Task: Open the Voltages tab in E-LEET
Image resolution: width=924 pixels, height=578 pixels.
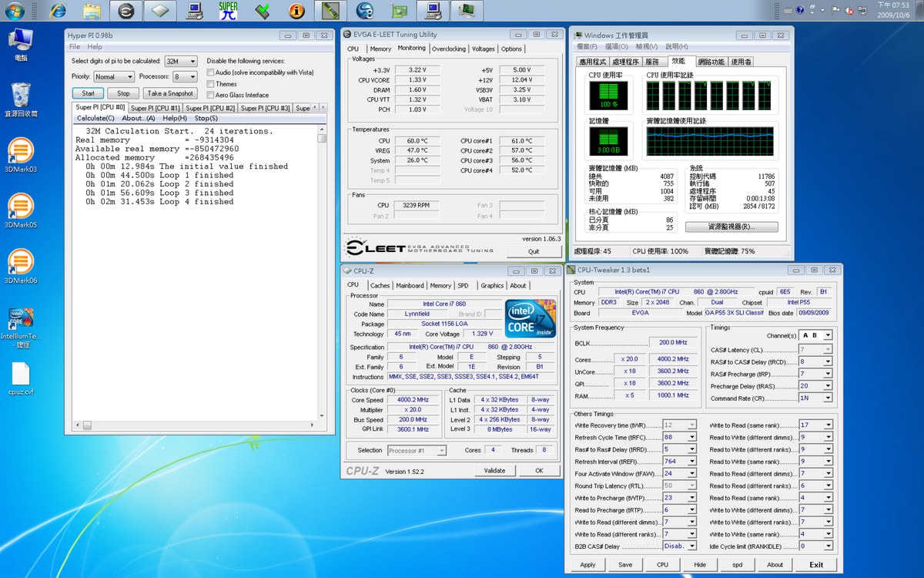Action: tap(484, 49)
